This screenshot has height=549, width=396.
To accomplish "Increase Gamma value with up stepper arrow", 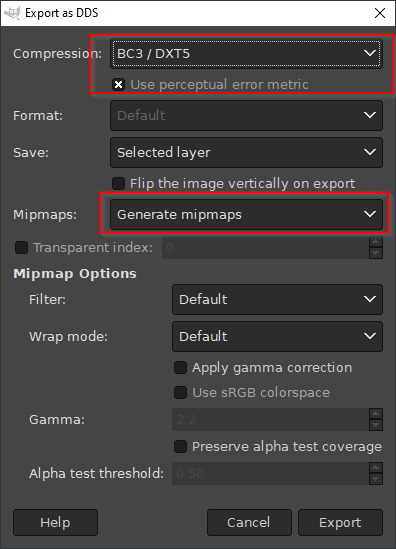I will tap(376, 414).
